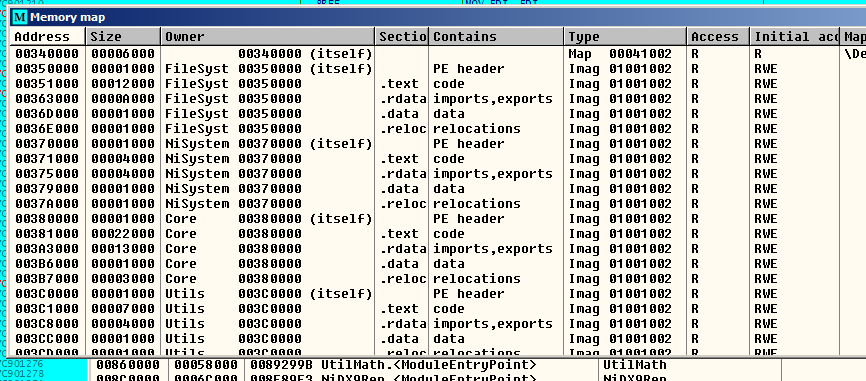Select address 003B6000 Core data row
Viewport: 866px width, 381px height.
coord(438,263)
